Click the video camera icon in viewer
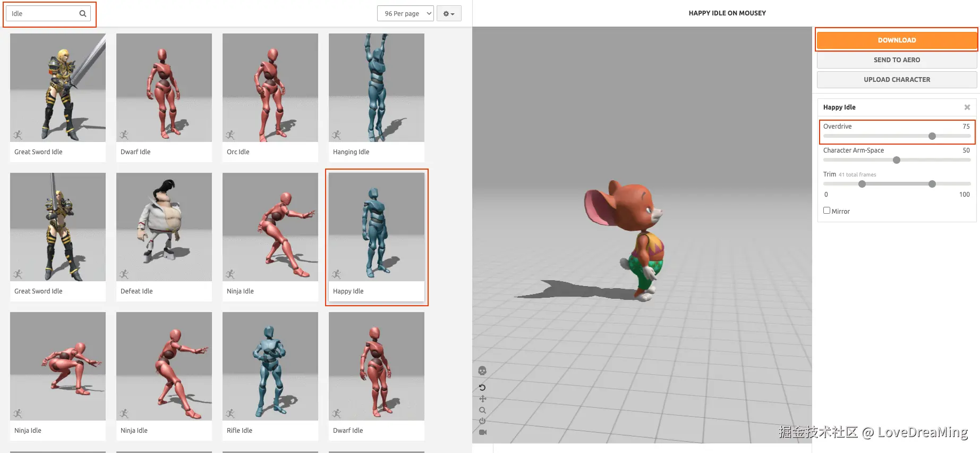Viewport: 980px width, 453px height. tap(482, 432)
